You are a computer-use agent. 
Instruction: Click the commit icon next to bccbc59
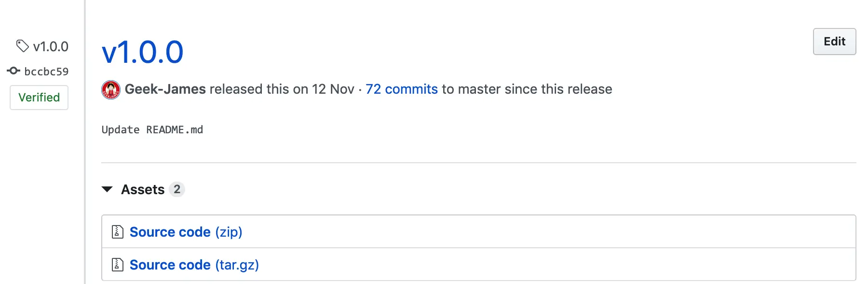(14, 71)
